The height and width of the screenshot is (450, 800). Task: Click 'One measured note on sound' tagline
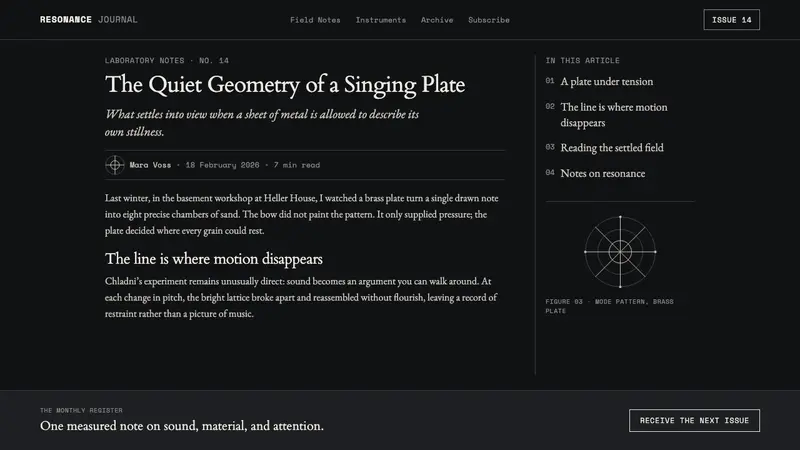pyautogui.click(x=182, y=426)
